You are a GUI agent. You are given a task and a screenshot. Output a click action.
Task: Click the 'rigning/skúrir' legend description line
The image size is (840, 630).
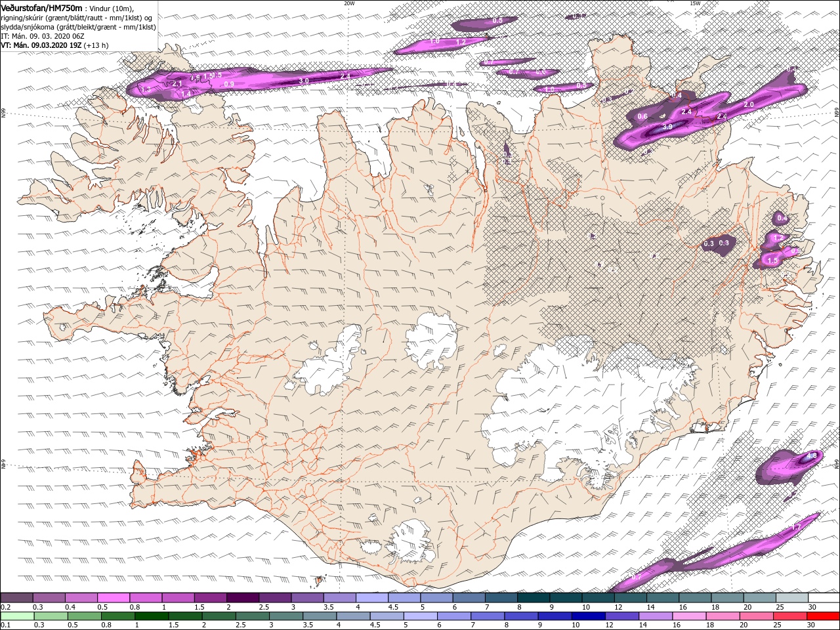(77, 17)
